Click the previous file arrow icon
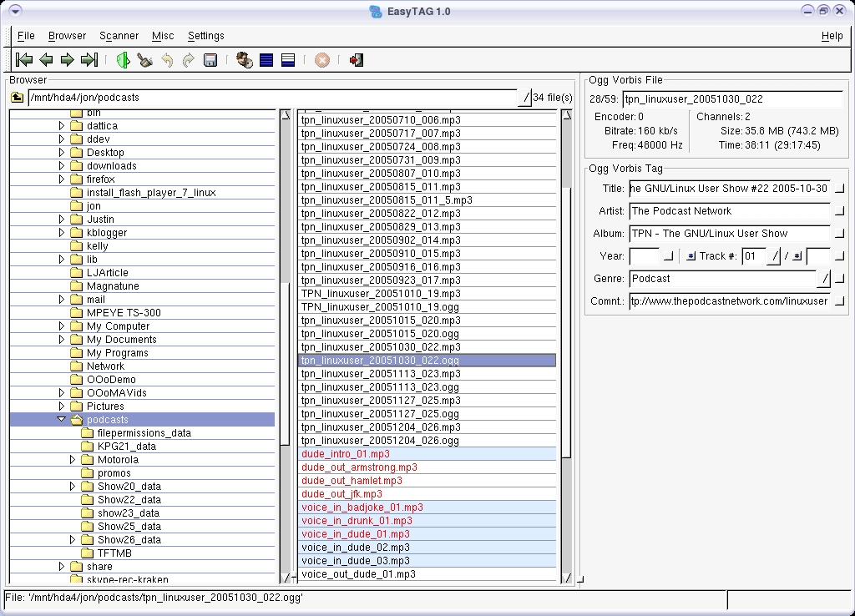 point(46,60)
